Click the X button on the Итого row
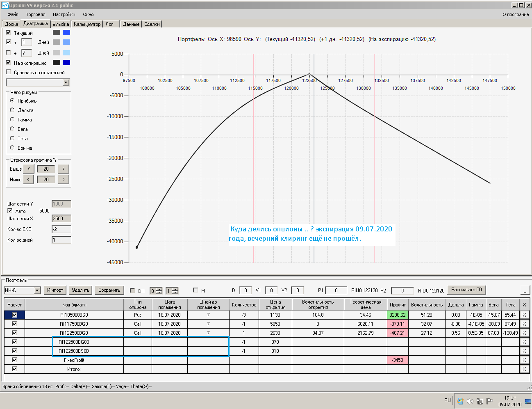This screenshot has width=532, height=409. (x=524, y=369)
